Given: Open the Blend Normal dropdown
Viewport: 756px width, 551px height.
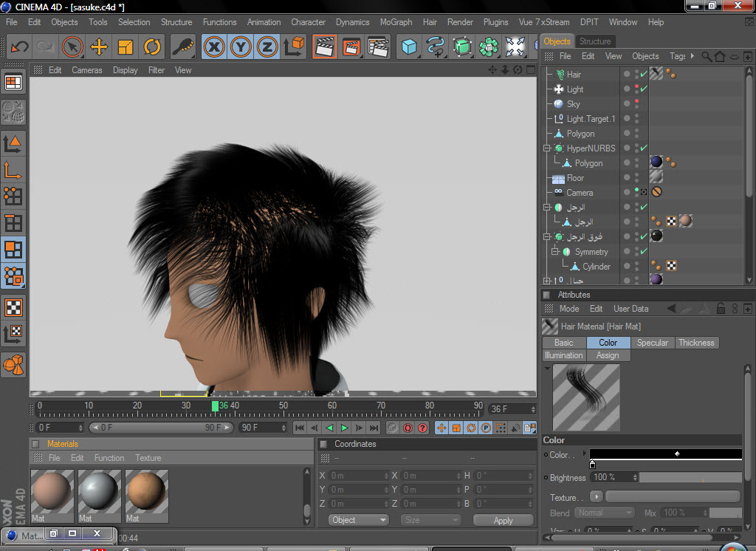Looking at the screenshot, I should (x=604, y=513).
